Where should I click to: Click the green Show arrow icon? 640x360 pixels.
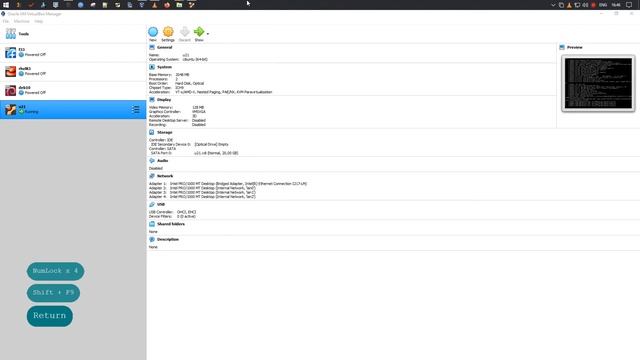[x=199, y=32]
